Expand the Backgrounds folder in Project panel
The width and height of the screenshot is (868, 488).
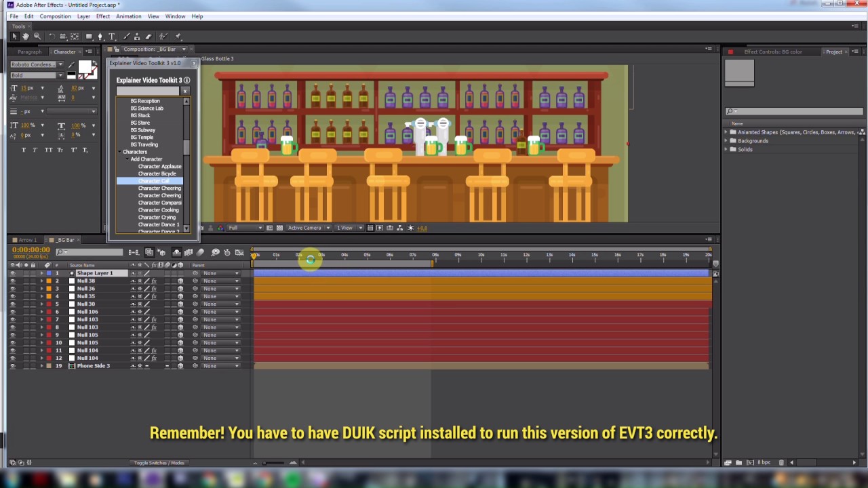point(726,141)
